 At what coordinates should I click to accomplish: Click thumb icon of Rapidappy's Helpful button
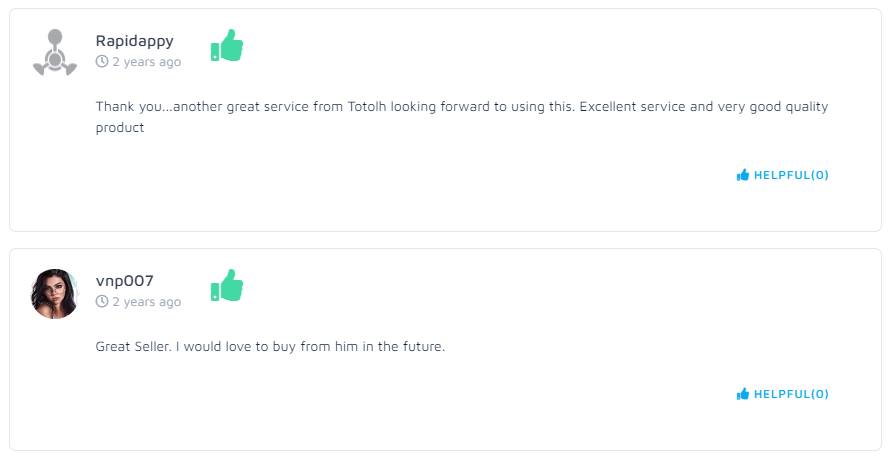(x=743, y=175)
